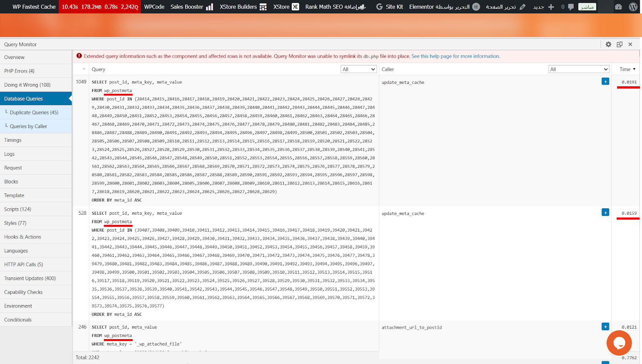This screenshot has height=364, width=642.
Task: Sort by the query number column arrow
Action: tap(83, 69)
